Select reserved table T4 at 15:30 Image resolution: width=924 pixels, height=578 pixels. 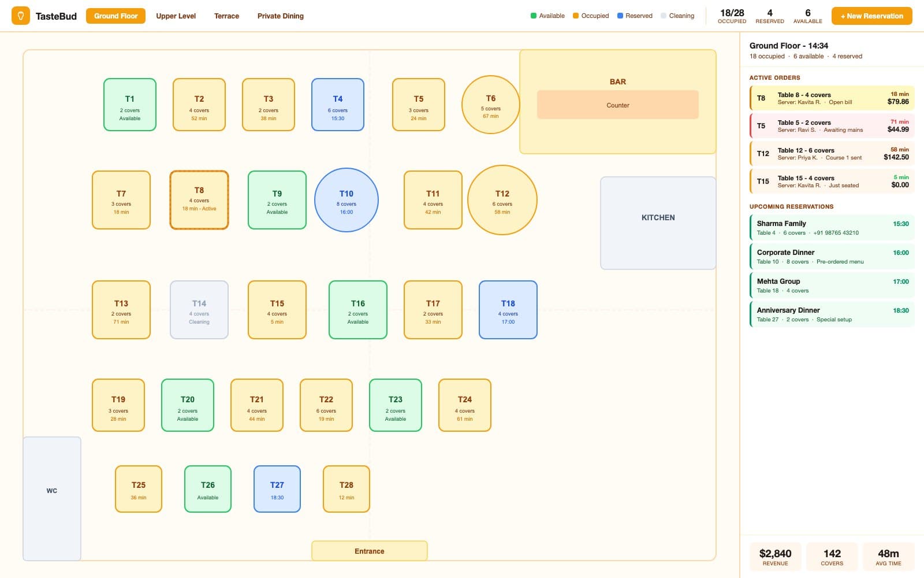pos(338,105)
